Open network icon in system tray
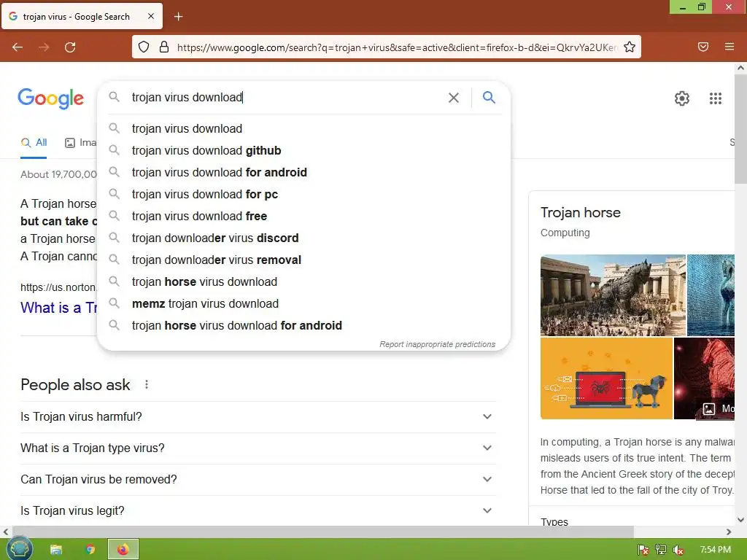Screen dimensions: 747x560 [661, 550]
